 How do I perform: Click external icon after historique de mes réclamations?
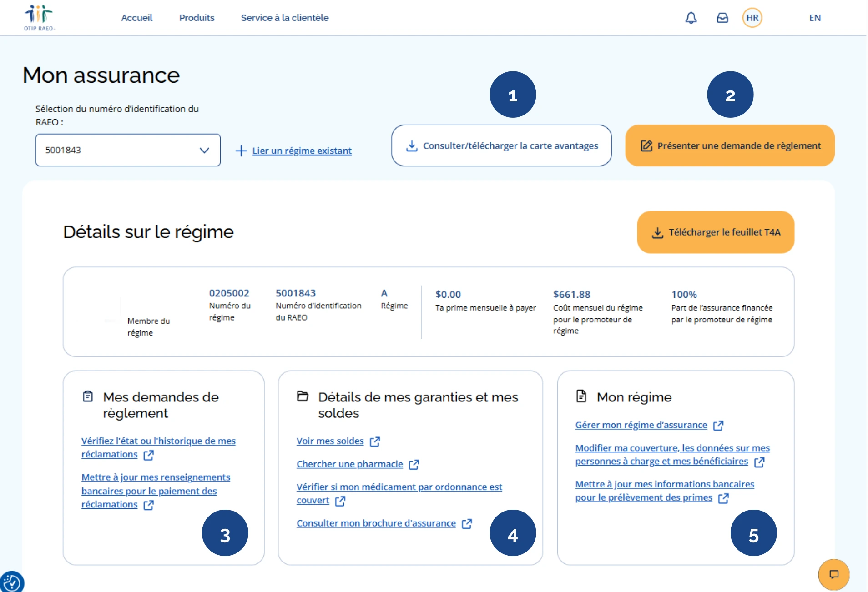coord(148,455)
